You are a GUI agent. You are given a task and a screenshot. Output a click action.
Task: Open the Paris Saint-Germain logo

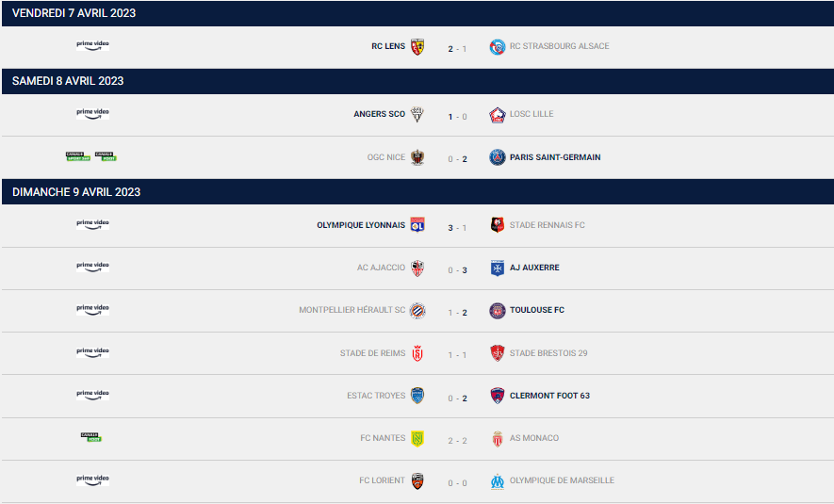(498, 157)
